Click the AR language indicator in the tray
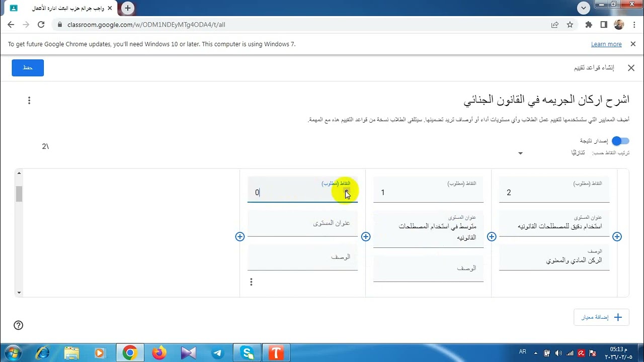 click(522, 353)
